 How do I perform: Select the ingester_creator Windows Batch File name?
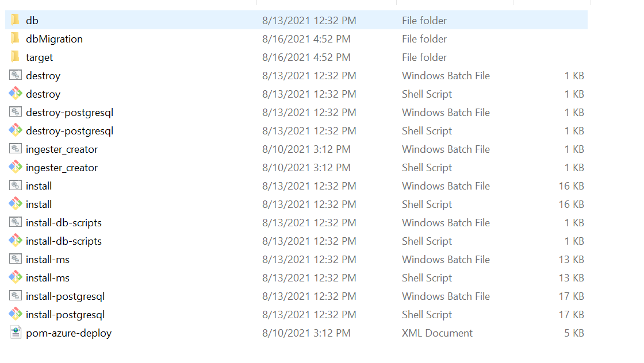[x=62, y=149]
